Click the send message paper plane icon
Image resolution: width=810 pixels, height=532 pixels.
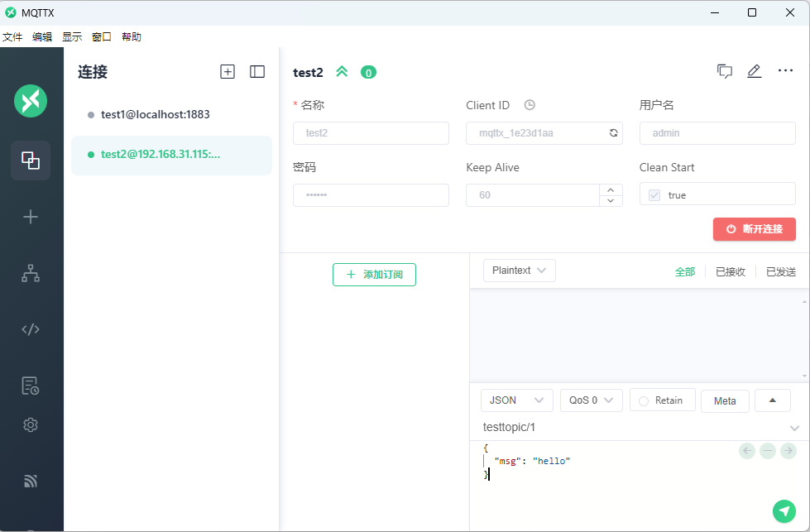click(x=784, y=511)
